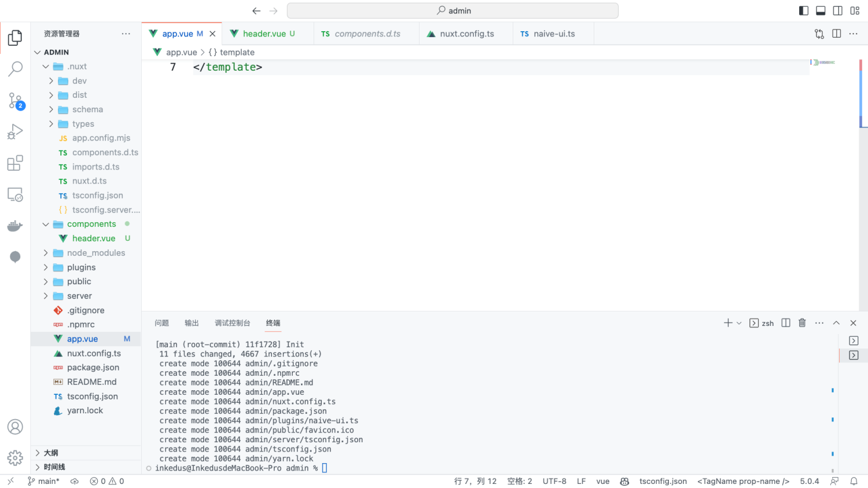Viewport: 868px width, 488px height.
Task: Create a new terminal with plus icon
Action: coord(728,323)
